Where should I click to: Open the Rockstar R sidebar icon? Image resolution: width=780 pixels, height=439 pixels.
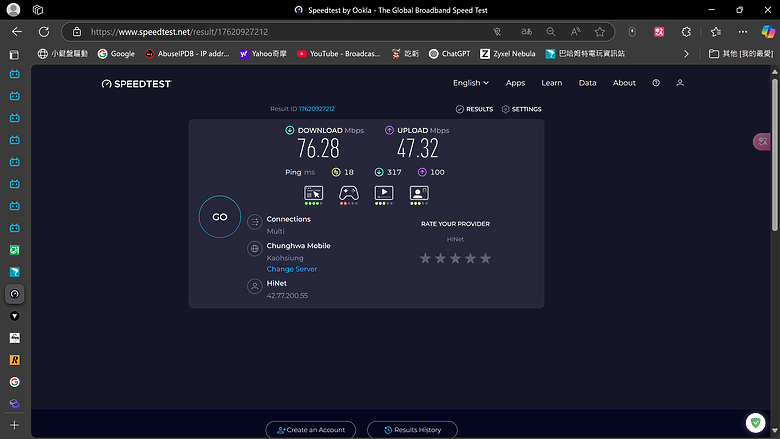click(x=14, y=360)
